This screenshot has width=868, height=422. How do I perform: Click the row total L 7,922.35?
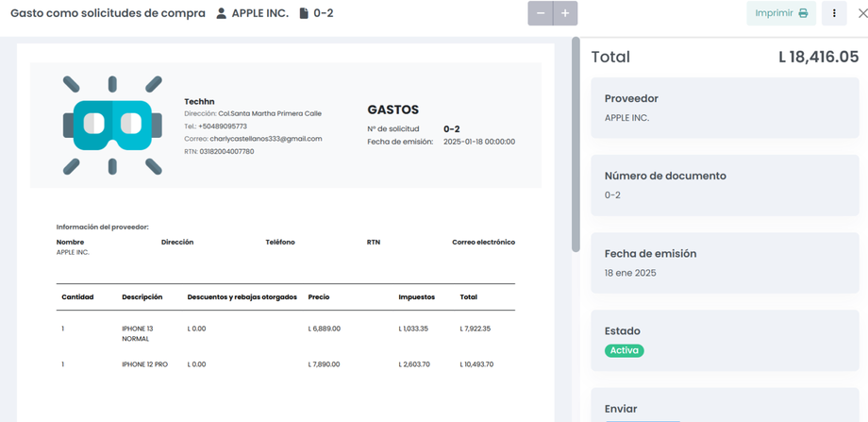(475, 329)
